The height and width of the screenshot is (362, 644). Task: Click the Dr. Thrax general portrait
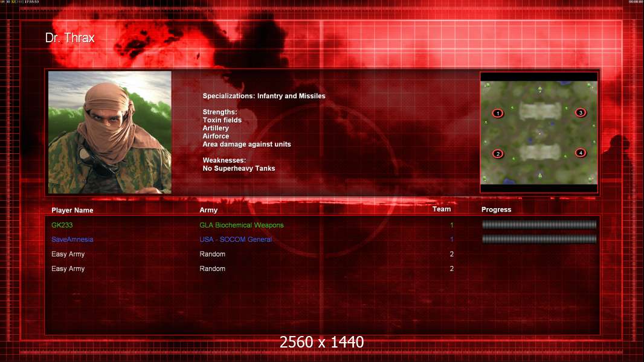(x=110, y=132)
